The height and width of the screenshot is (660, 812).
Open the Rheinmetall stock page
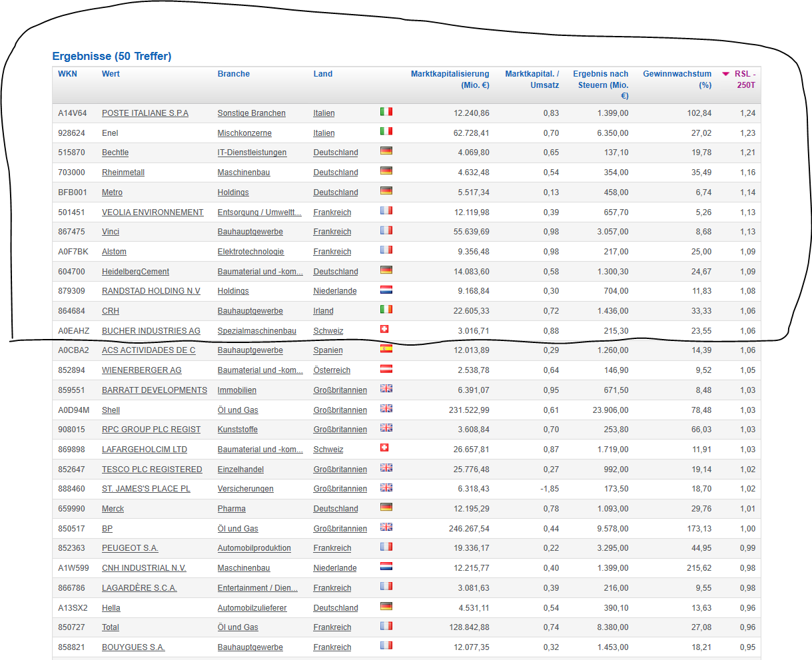pos(123,172)
